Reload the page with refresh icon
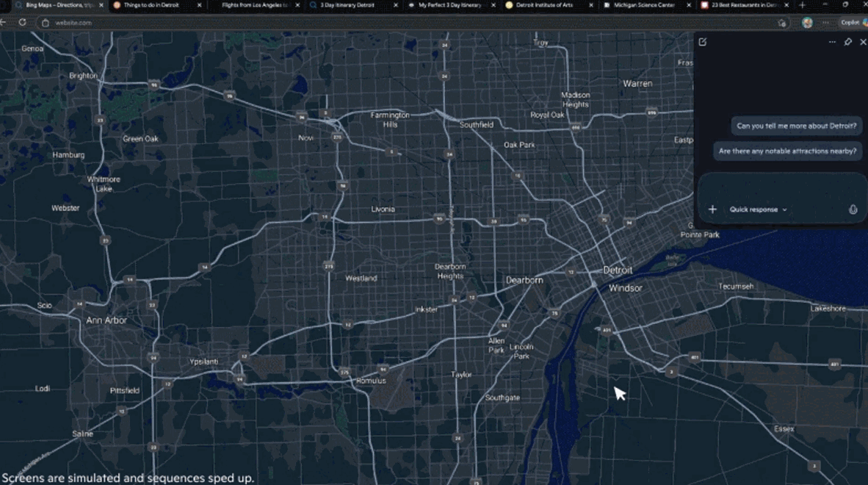868x485 pixels. pyautogui.click(x=23, y=22)
